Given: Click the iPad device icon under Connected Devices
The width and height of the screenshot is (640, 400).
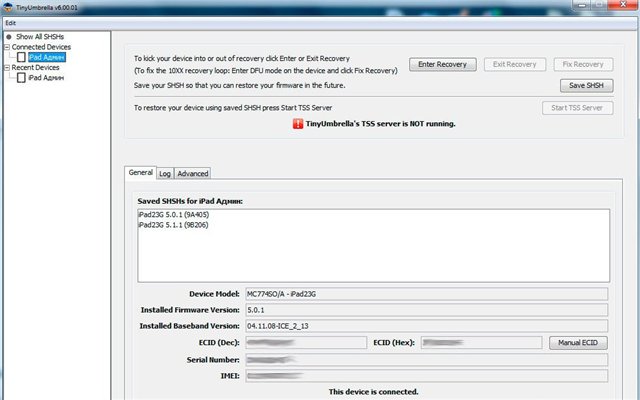Looking at the screenshot, I should tap(21, 57).
